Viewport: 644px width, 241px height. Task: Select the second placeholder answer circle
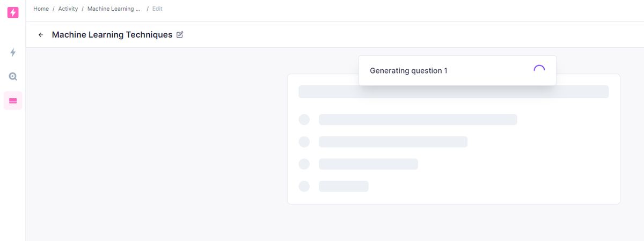[304, 142]
